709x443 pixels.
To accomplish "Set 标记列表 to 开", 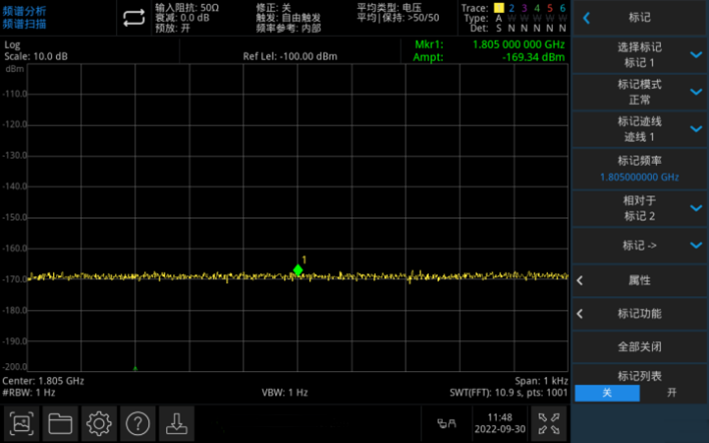I will click(x=672, y=393).
